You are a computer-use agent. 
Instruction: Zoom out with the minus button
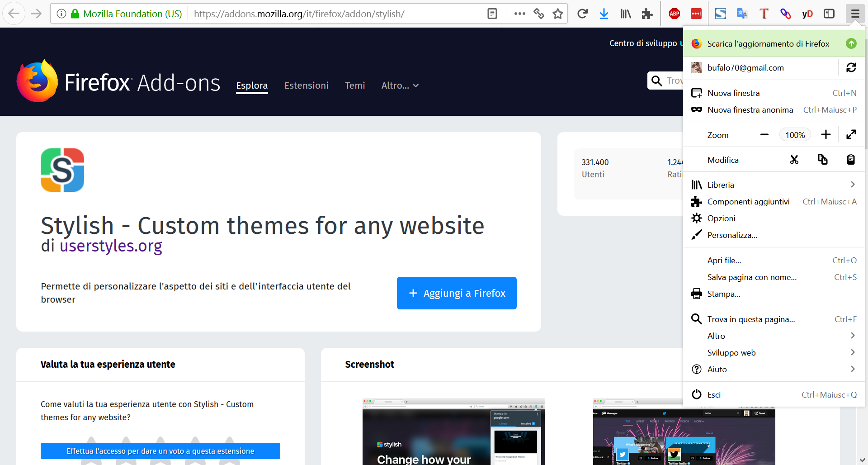point(764,134)
